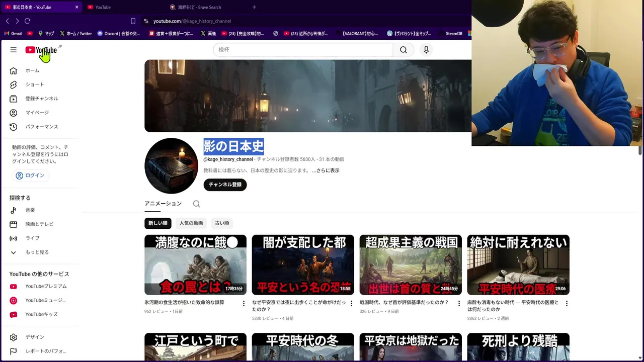This screenshot has height=362, width=644.
Task: Click the channel avatar with the book
Action: click(171, 166)
